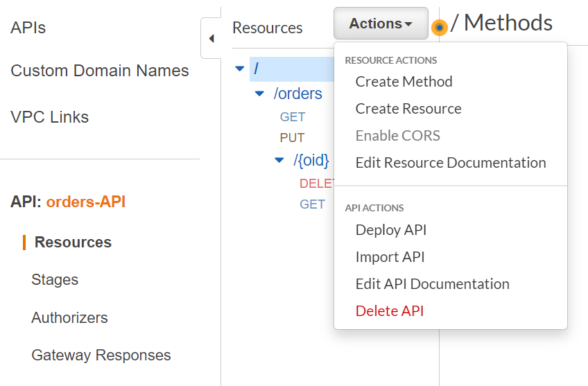Select Deploy API menu item
Viewport: 588px width, 386px height.
391,230
